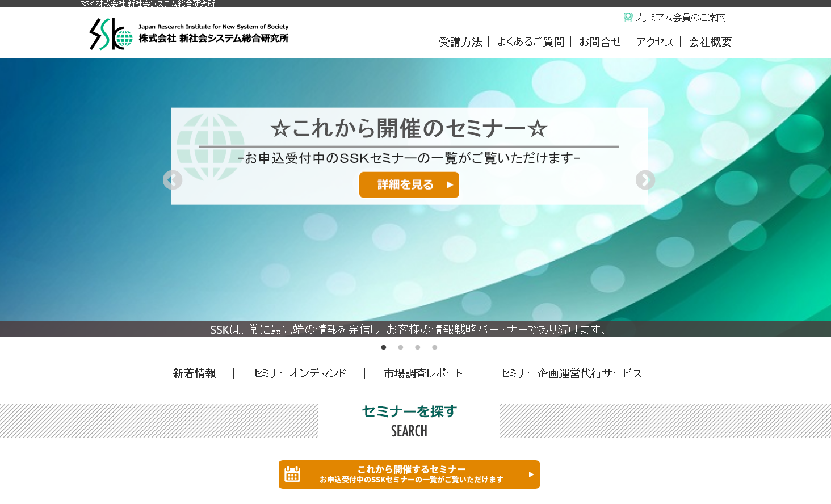
Task: Click the SSK slogan caption bar text
Action: click(409, 329)
